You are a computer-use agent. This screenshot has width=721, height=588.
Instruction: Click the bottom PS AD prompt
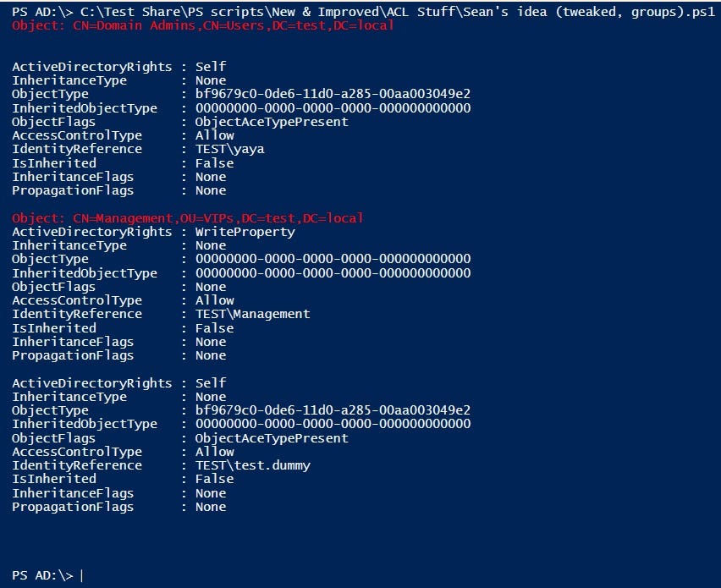coord(42,575)
